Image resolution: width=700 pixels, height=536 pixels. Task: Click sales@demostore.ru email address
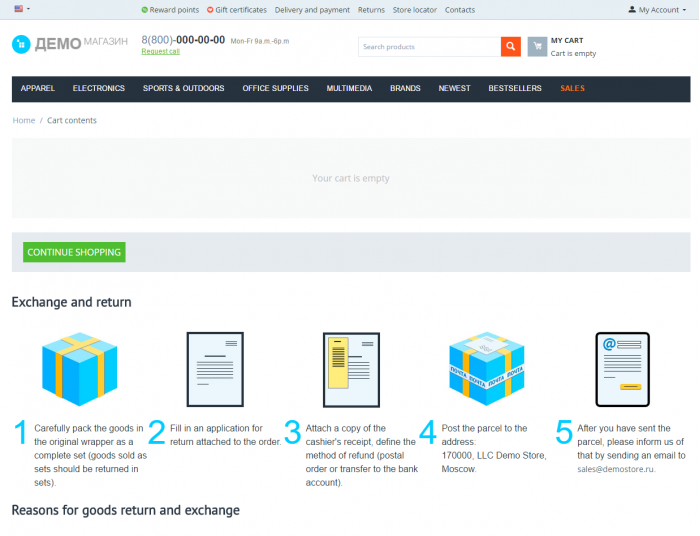point(616,469)
